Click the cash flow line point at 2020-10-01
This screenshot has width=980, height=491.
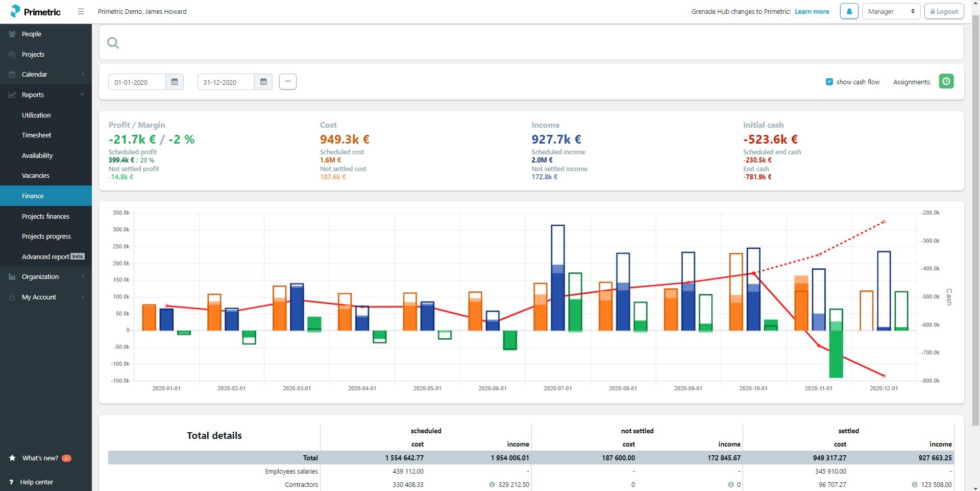pyautogui.click(x=753, y=273)
